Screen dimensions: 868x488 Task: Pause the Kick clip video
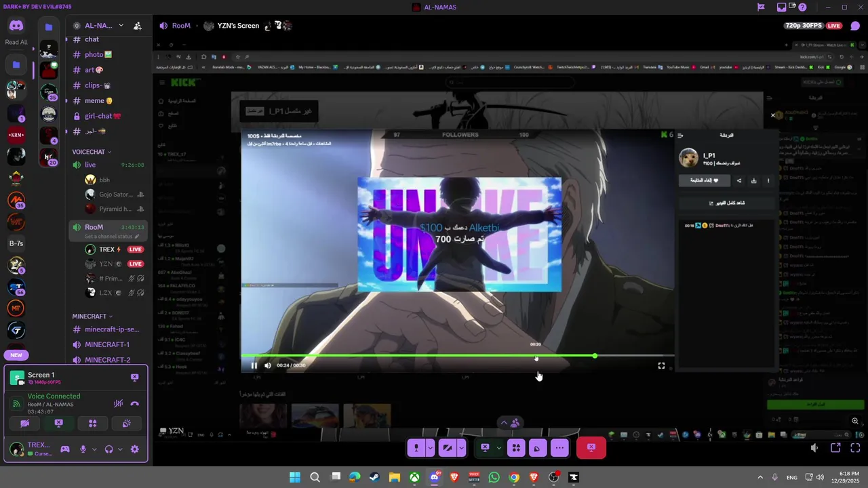click(x=254, y=365)
